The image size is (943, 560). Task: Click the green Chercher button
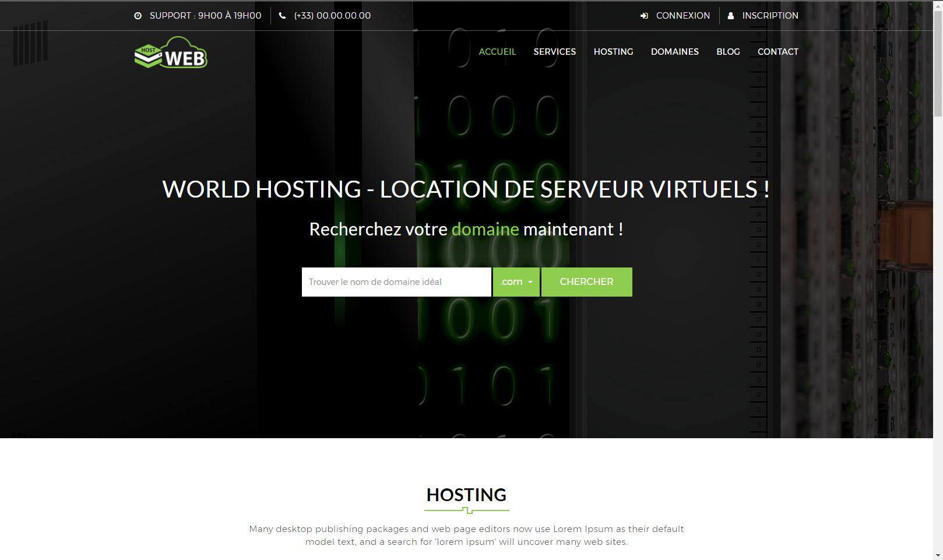(x=587, y=282)
